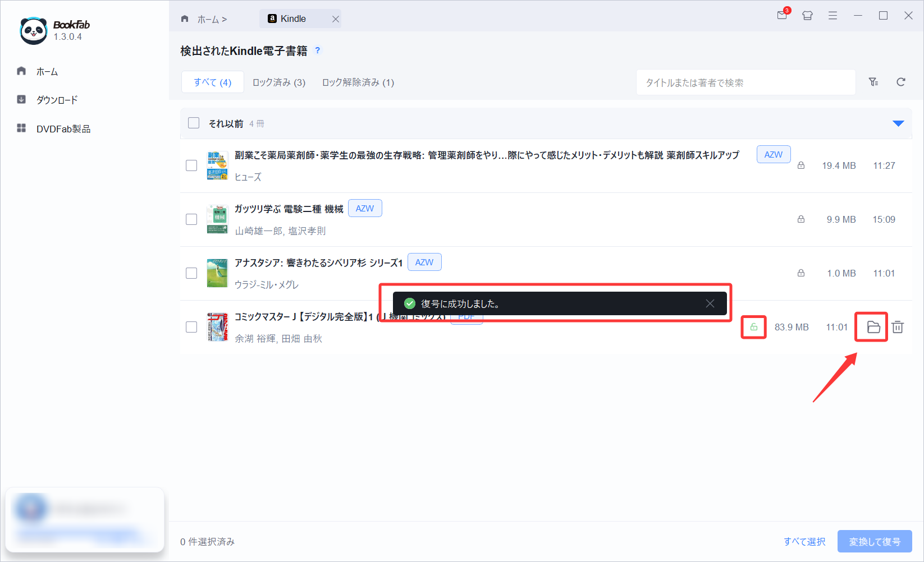Screen dimensions: 924x562
Task: Focus the タイトルまたは著者で検索 search field
Action: tap(745, 82)
